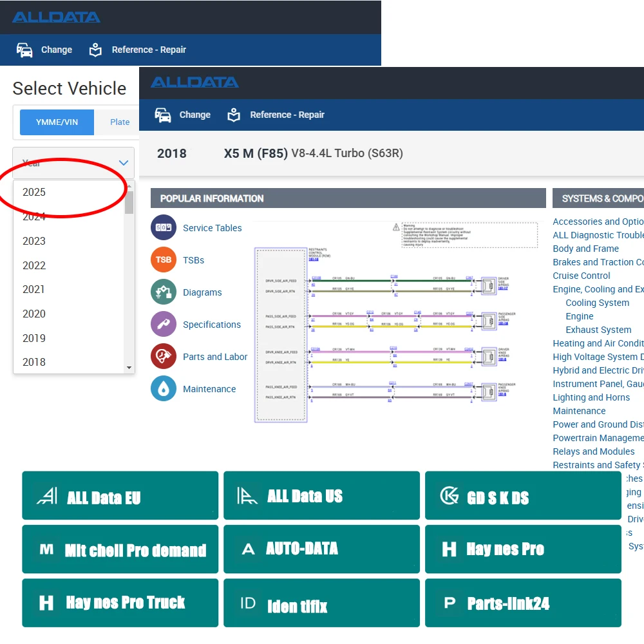Click the year list scroll-down arrow
Viewport: 644px width, 644px height.
pos(129,368)
